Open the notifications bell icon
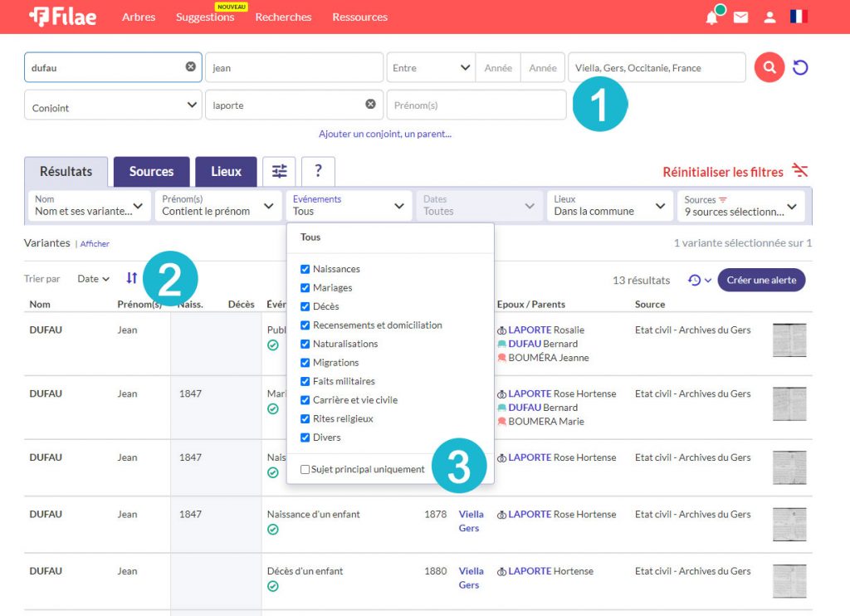The height and width of the screenshot is (616, 850). [x=712, y=17]
